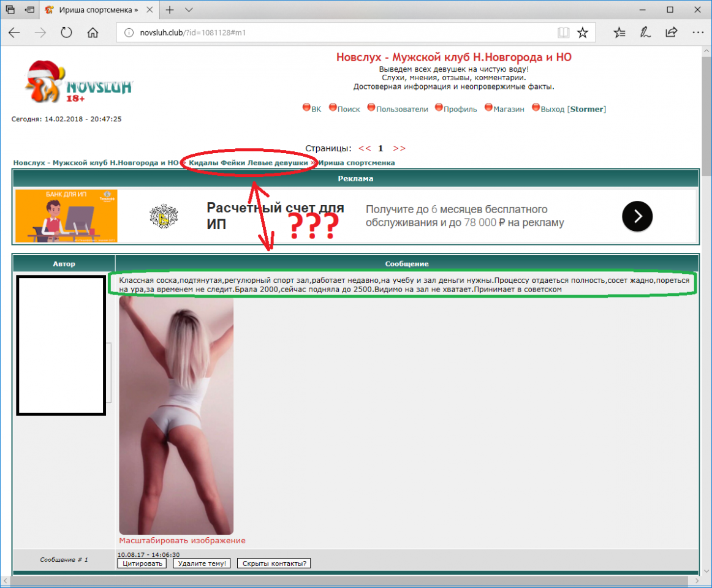Screen dimensions: 712x588
Task: Click the next page >> link
Action: tap(399, 148)
